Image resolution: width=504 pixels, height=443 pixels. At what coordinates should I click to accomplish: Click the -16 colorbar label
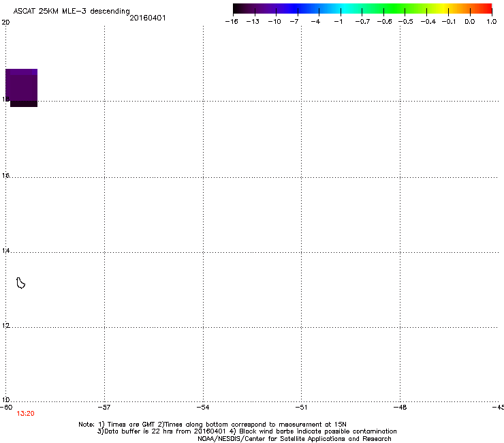[x=232, y=22]
